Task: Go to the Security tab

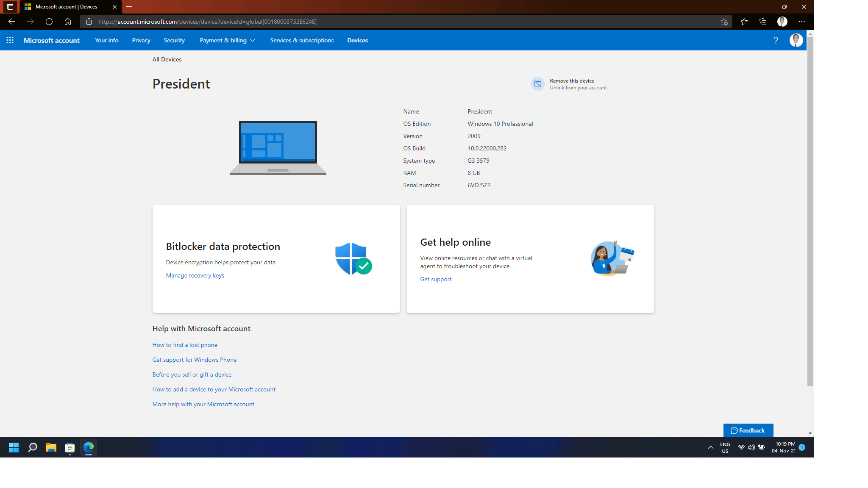Action: pyautogui.click(x=174, y=40)
